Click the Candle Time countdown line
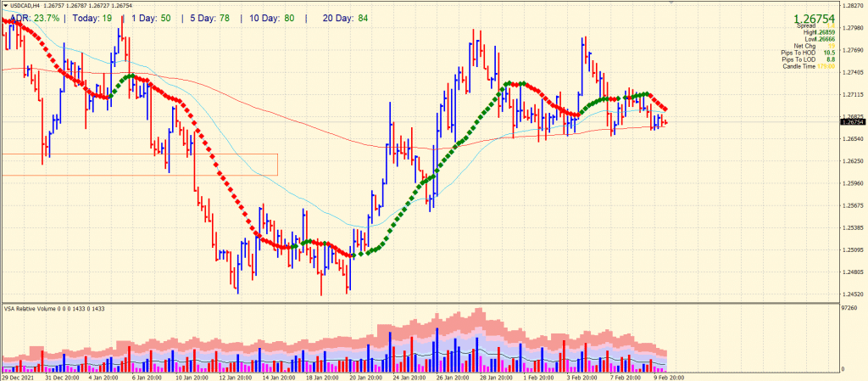The height and width of the screenshot is (381, 868). pyautogui.click(x=808, y=66)
